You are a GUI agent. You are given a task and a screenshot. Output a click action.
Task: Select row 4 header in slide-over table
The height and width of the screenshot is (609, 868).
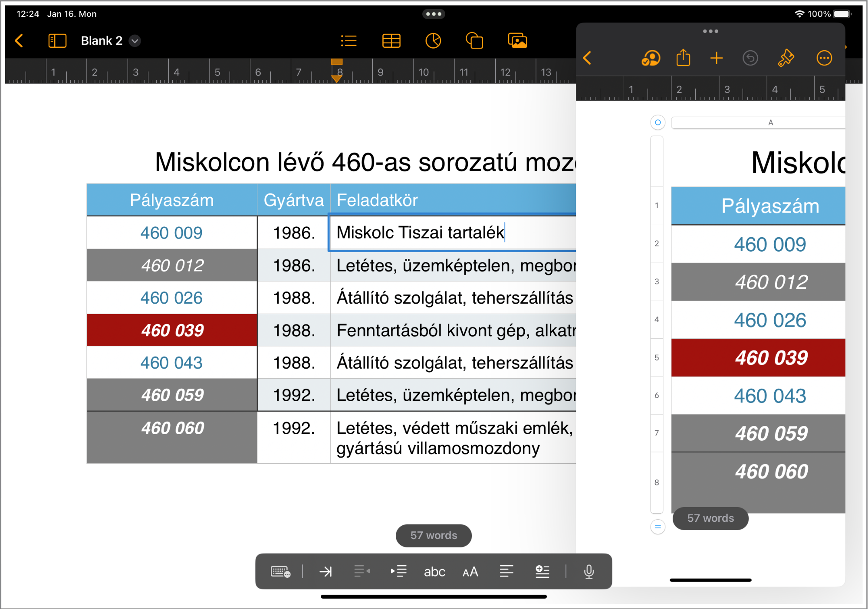(x=657, y=320)
